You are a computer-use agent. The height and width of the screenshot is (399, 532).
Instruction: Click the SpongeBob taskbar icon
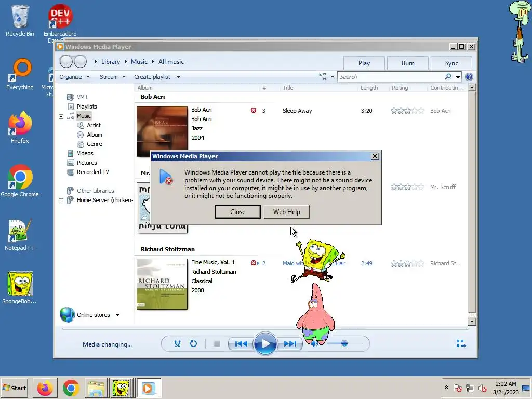coord(121,388)
